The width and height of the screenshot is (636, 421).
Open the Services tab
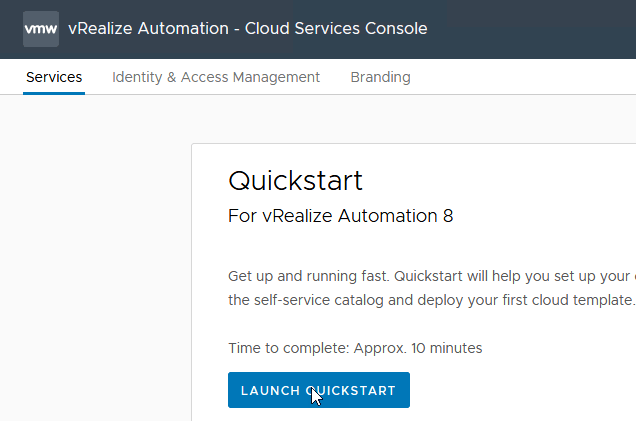pos(54,77)
